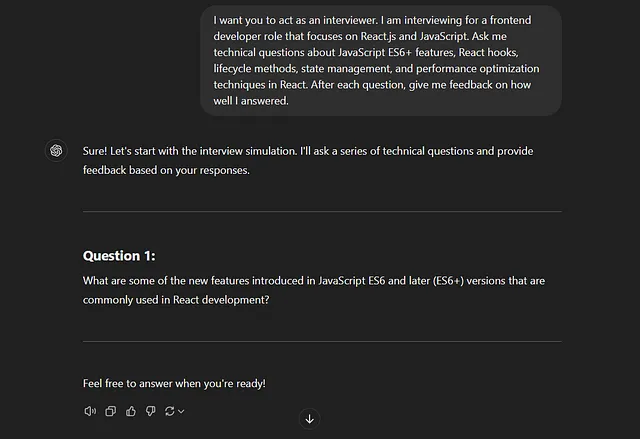Copy the response with the copy icon

click(111, 411)
